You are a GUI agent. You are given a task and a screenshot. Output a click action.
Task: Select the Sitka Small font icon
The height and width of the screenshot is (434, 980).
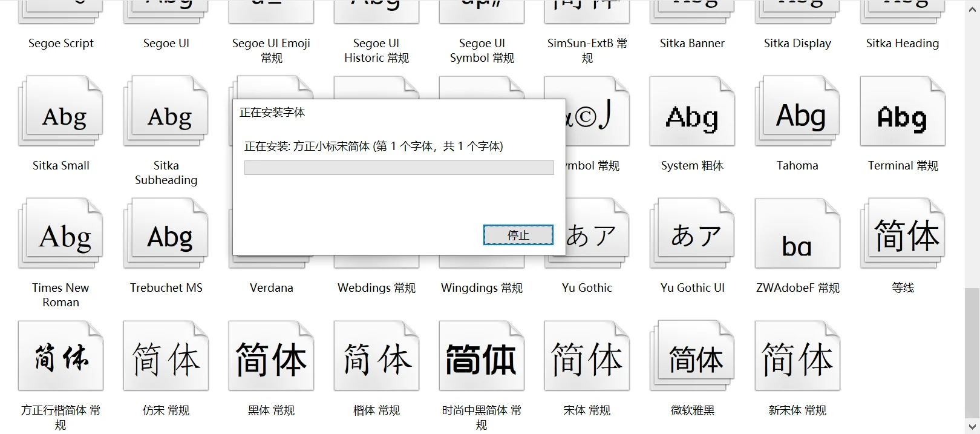click(x=60, y=111)
